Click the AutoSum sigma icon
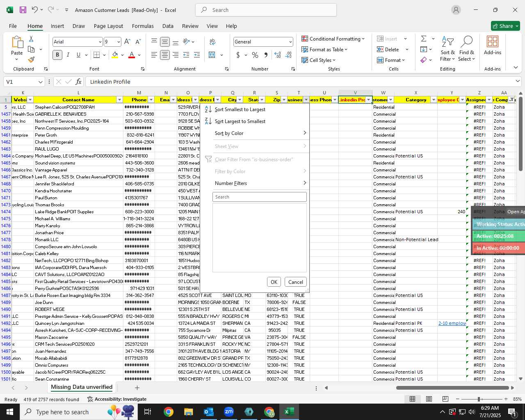This screenshot has height=420, width=525. pos(424,39)
